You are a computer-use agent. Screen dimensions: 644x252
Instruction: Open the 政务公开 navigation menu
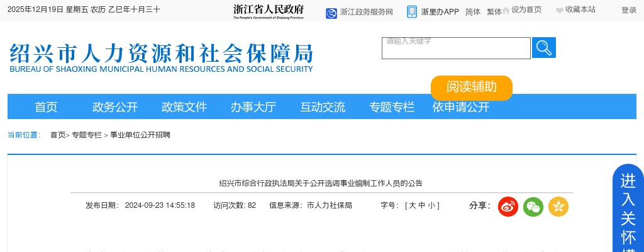click(x=115, y=107)
